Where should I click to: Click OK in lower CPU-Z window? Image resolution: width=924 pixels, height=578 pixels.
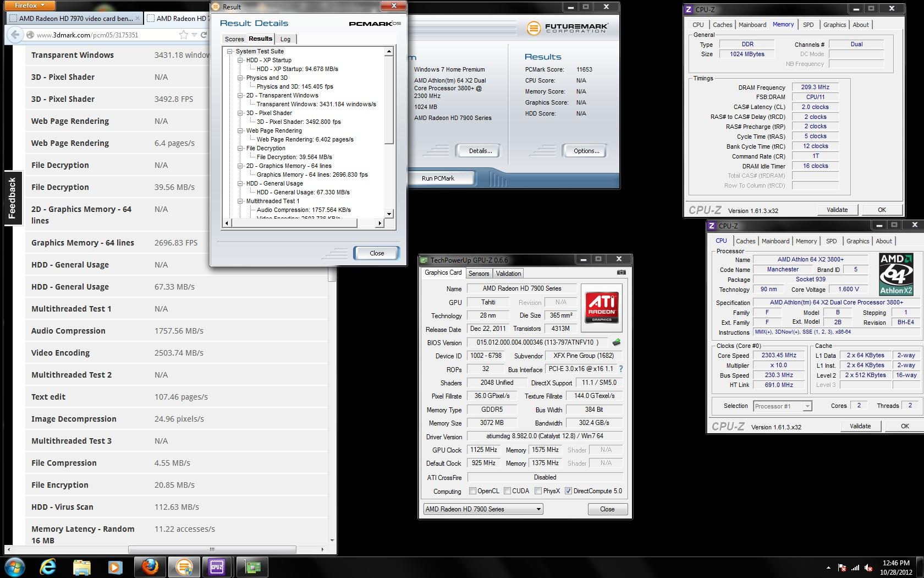(905, 426)
